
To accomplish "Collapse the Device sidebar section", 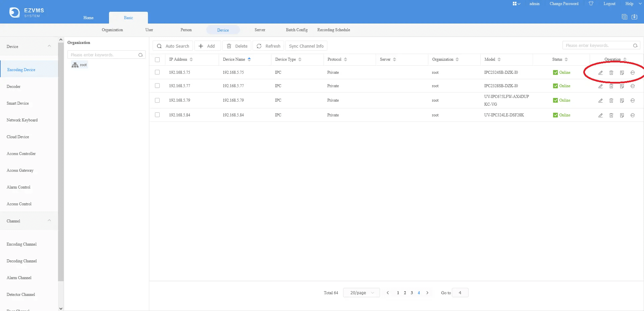I will pyautogui.click(x=49, y=46).
